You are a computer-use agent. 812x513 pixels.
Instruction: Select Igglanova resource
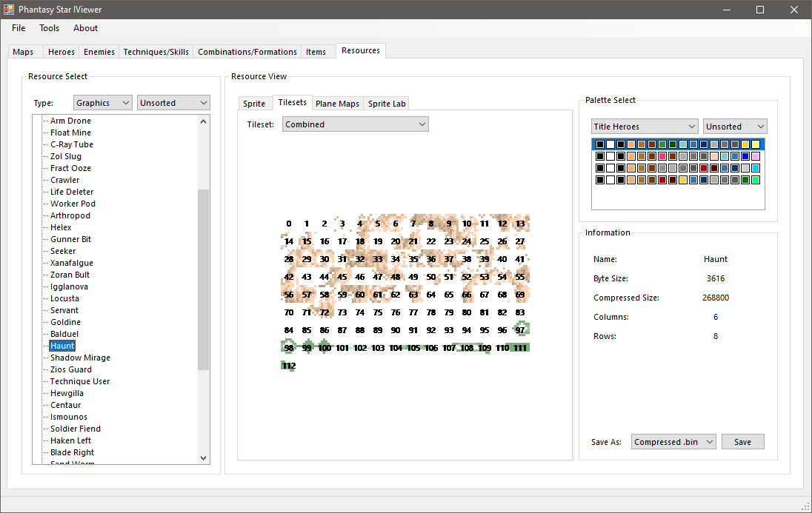click(69, 286)
